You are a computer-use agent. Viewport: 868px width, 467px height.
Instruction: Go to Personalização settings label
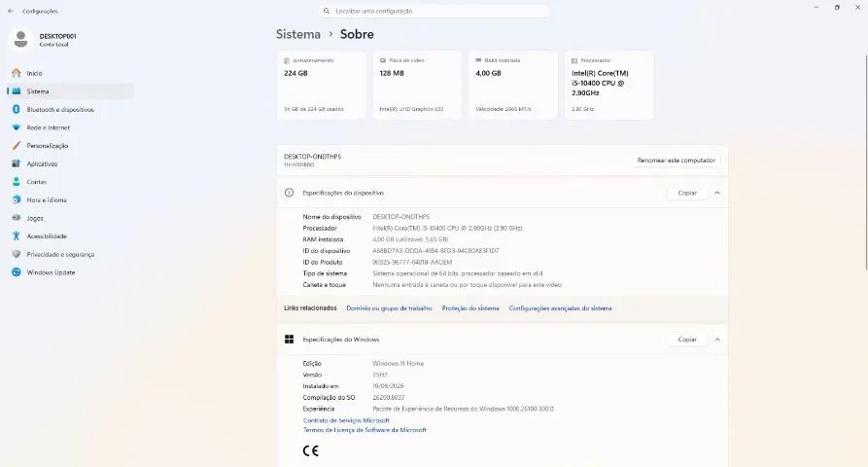[48, 146]
